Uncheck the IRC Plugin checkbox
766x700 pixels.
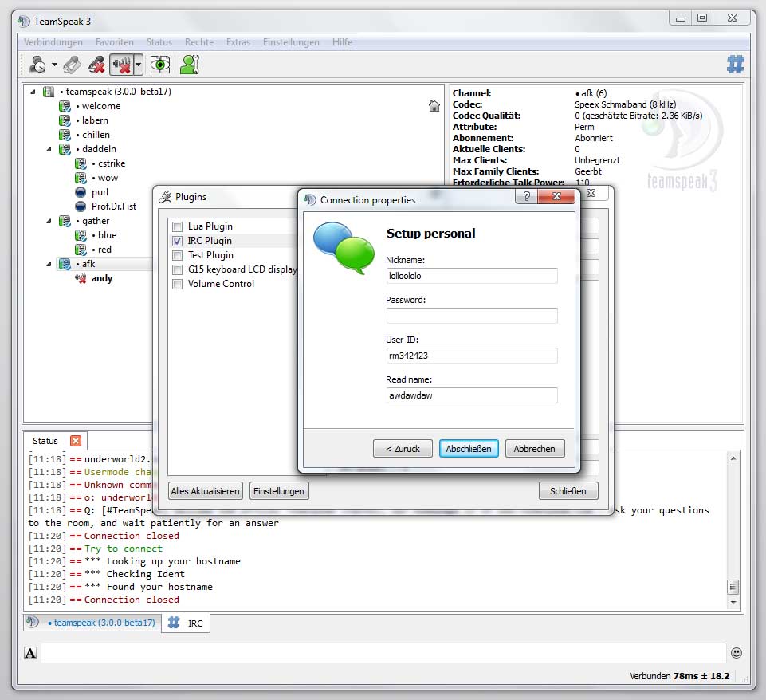178,241
